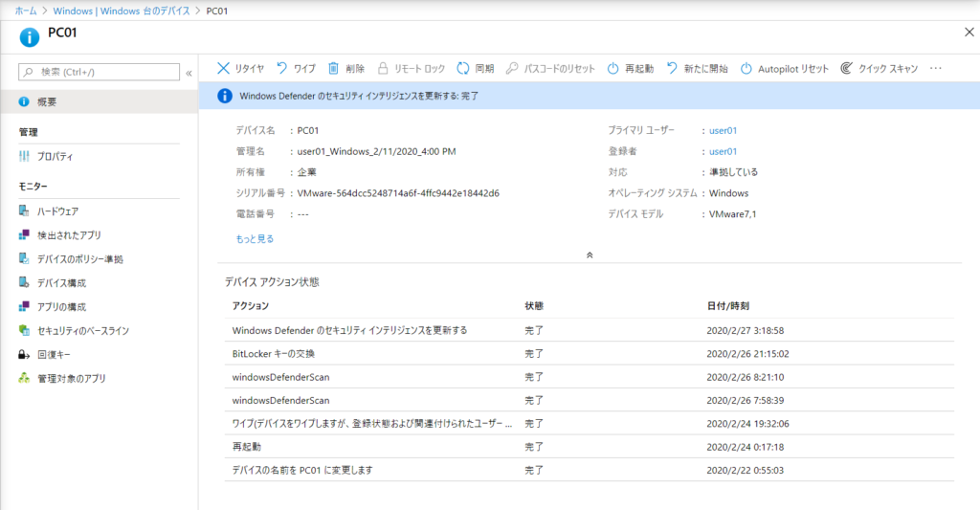Click the 日付/時刻 column header
This screenshot has height=510, width=980.
pyautogui.click(x=727, y=305)
